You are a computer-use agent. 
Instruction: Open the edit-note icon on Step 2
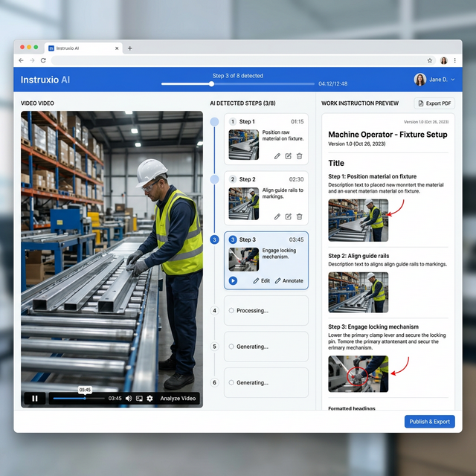(288, 216)
